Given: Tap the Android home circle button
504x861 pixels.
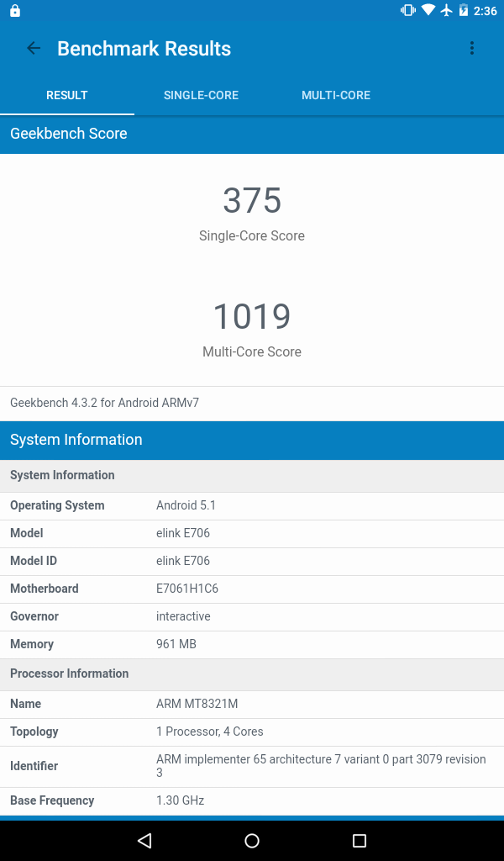Looking at the screenshot, I should (x=252, y=841).
